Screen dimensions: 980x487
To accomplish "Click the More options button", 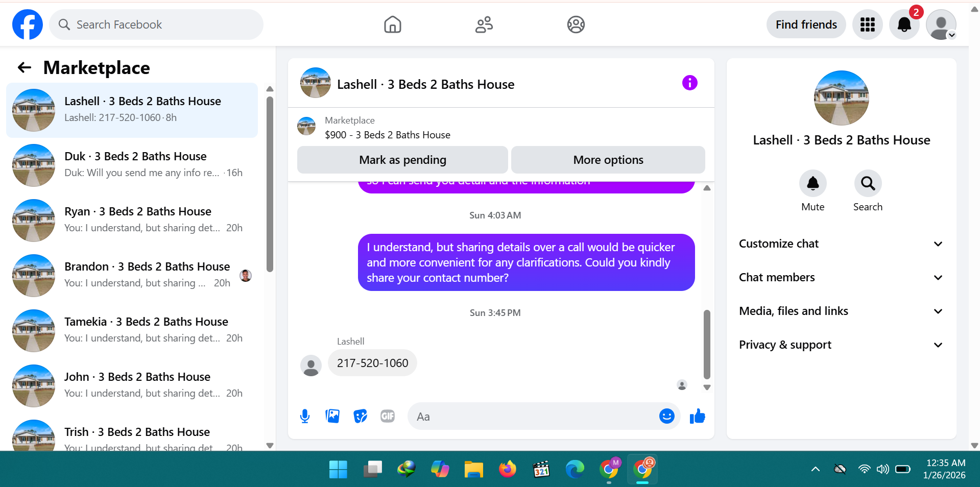I will point(608,160).
